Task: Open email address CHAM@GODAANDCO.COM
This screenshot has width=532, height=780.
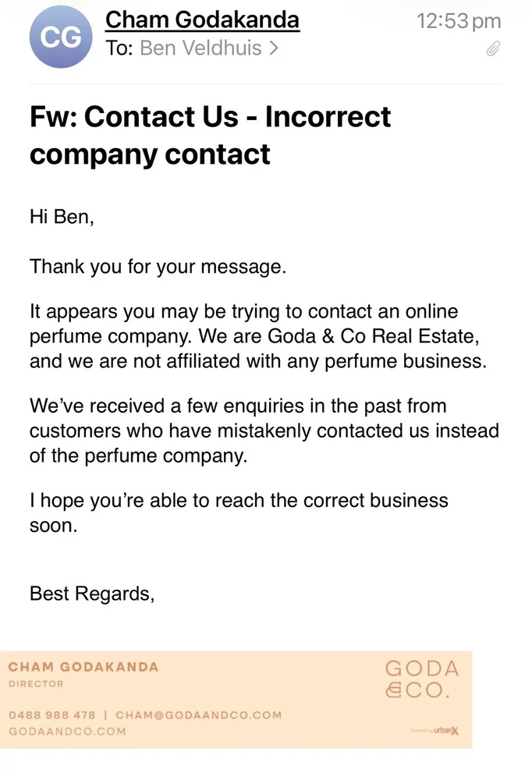Action: pos(199,714)
